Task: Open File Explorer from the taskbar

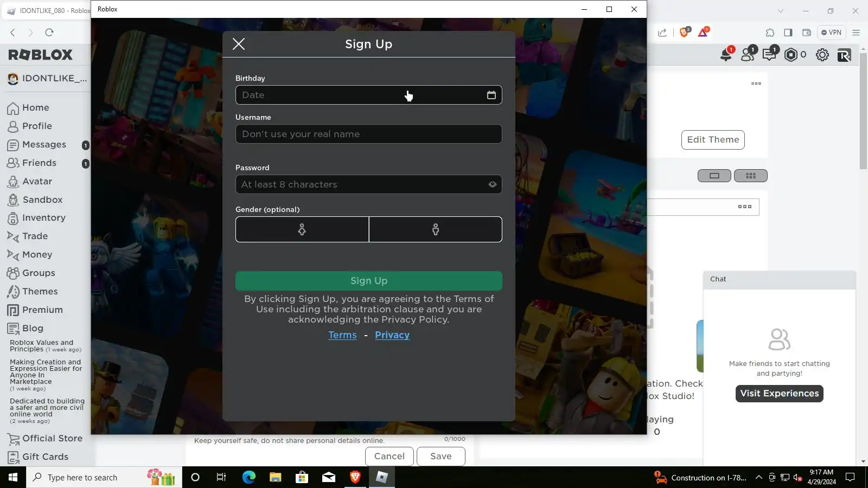Action: coord(276,477)
